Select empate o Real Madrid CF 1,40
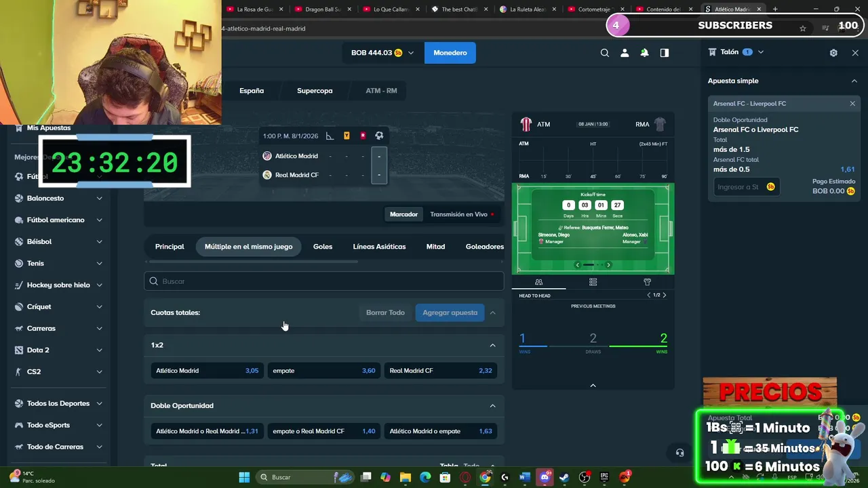 pyautogui.click(x=323, y=431)
